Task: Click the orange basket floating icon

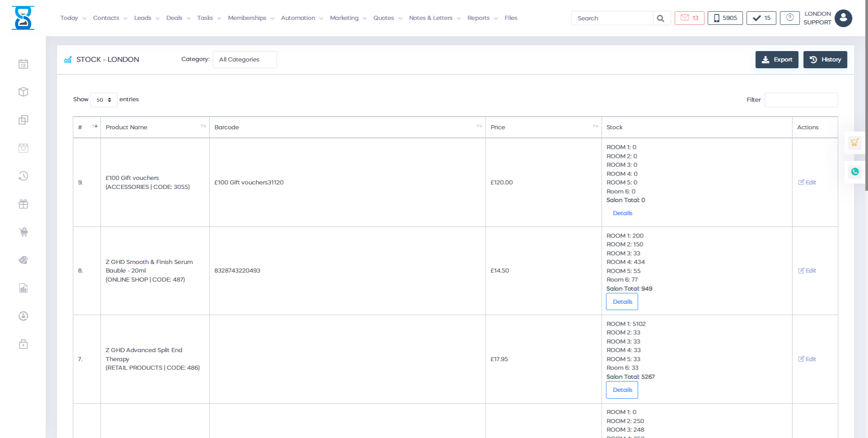Action: 854,142
